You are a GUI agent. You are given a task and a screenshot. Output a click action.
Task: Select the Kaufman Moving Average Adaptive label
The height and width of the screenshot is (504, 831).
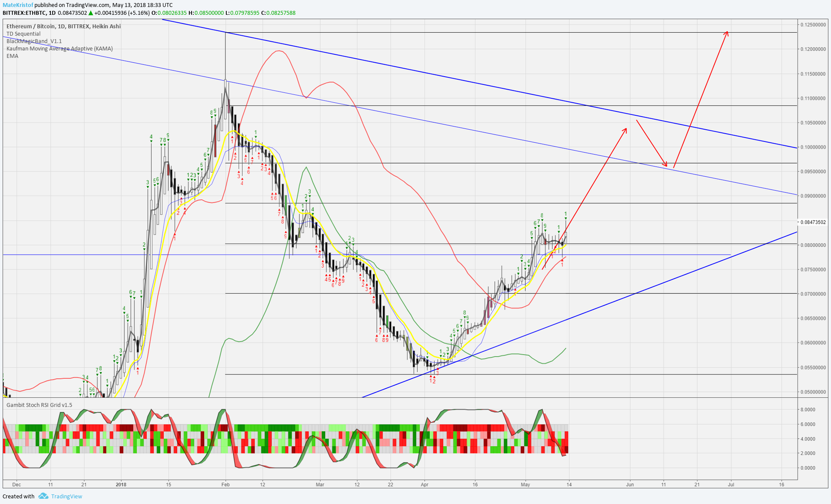(60, 48)
